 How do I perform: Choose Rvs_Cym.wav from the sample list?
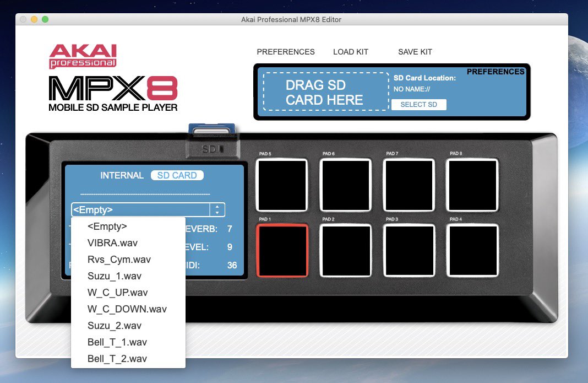pyautogui.click(x=128, y=260)
